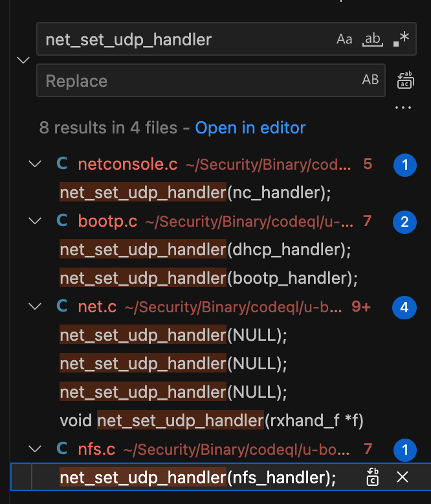Click the C file icon beside netconsole.c

(62, 163)
